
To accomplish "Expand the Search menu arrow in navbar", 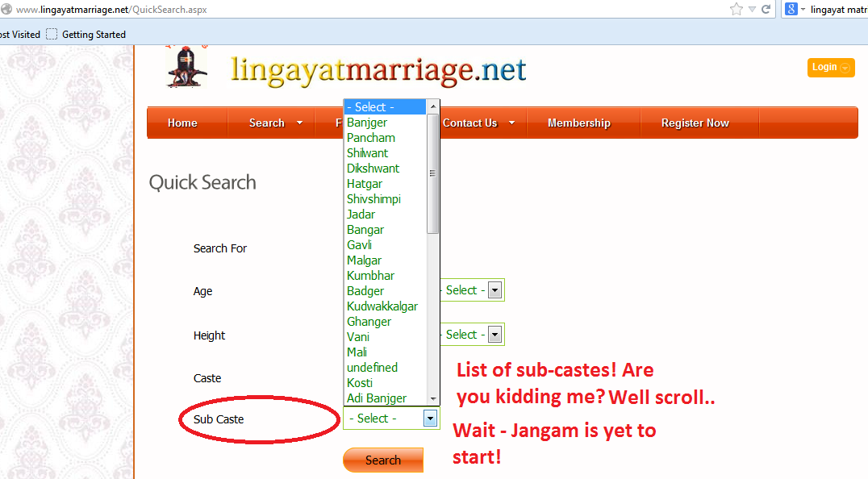I will pos(300,123).
